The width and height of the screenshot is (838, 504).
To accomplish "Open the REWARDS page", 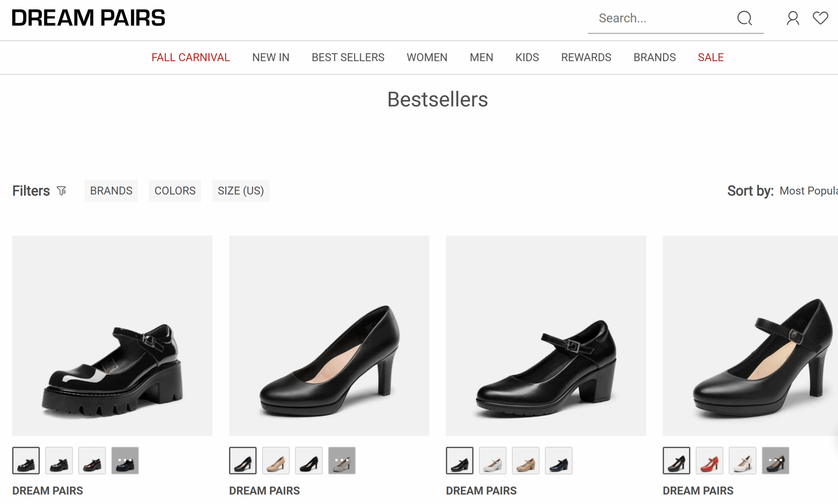I will click(x=586, y=57).
